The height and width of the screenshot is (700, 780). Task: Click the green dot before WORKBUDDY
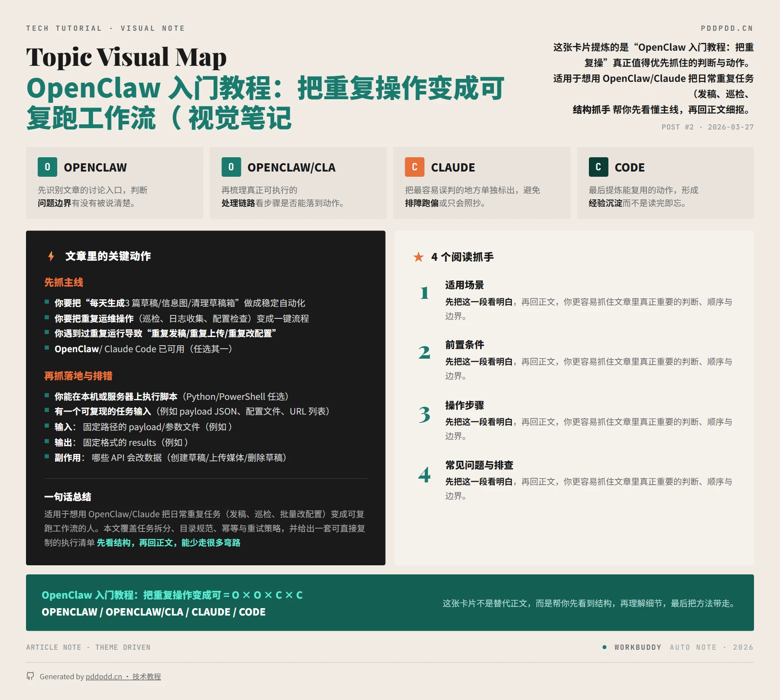[605, 647]
